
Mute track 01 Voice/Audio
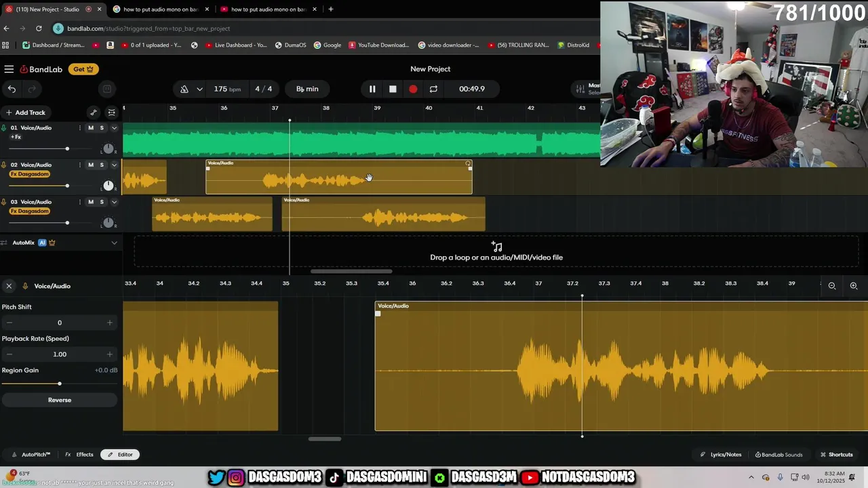(91, 127)
